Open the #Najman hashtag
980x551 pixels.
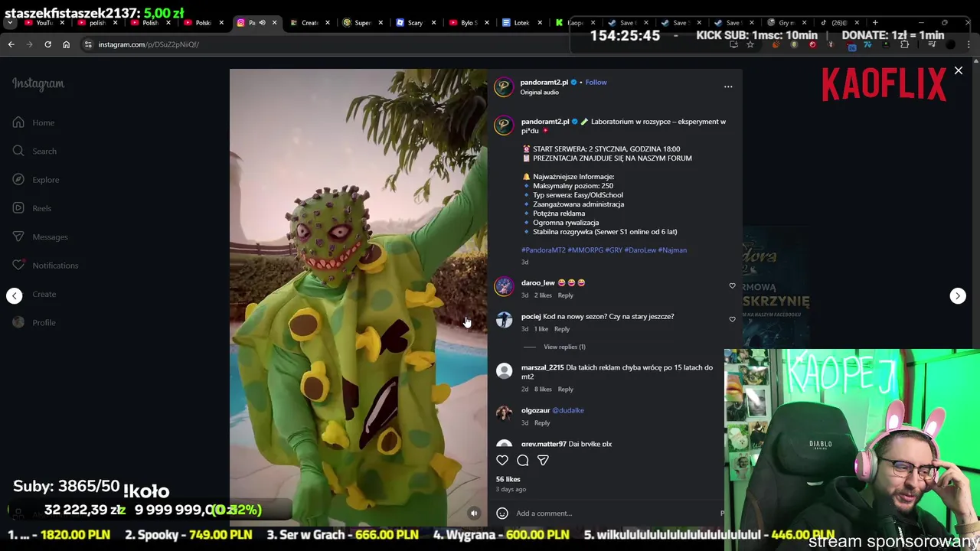[x=672, y=250]
